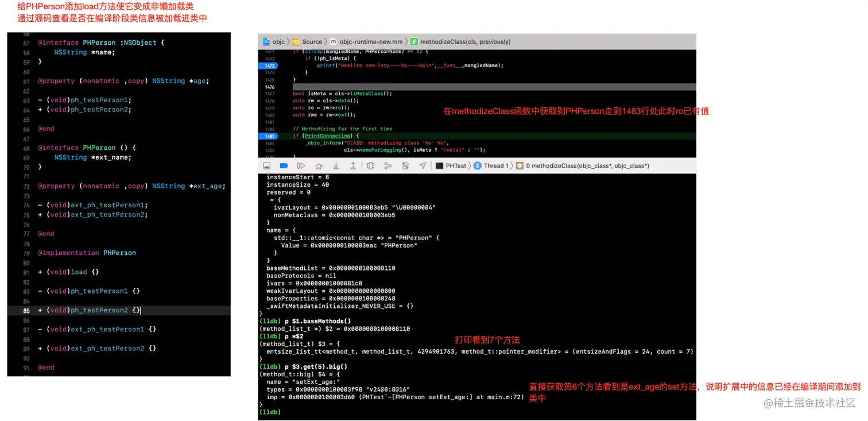Click the 'bool isMeta = cls->isMetaClass();' line

pyautogui.click(x=342, y=94)
